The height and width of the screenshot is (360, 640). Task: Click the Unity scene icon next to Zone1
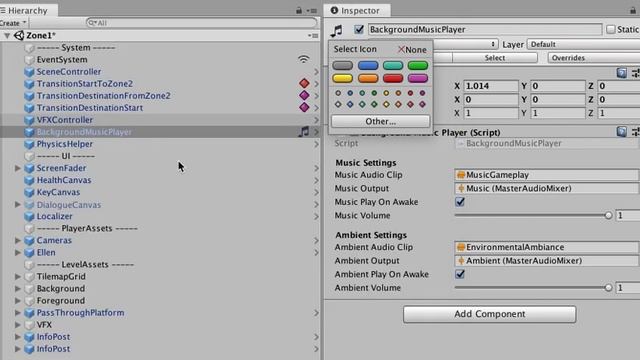(19, 36)
